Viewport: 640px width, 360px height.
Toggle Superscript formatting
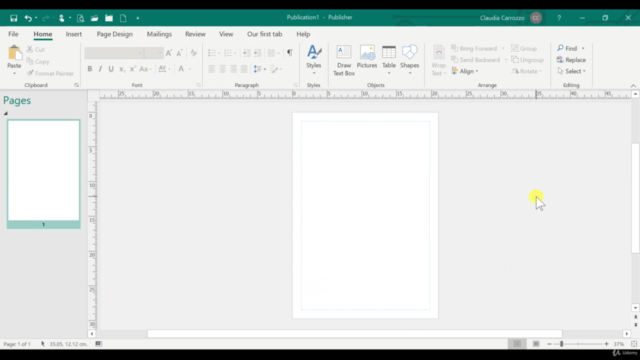pos(132,69)
